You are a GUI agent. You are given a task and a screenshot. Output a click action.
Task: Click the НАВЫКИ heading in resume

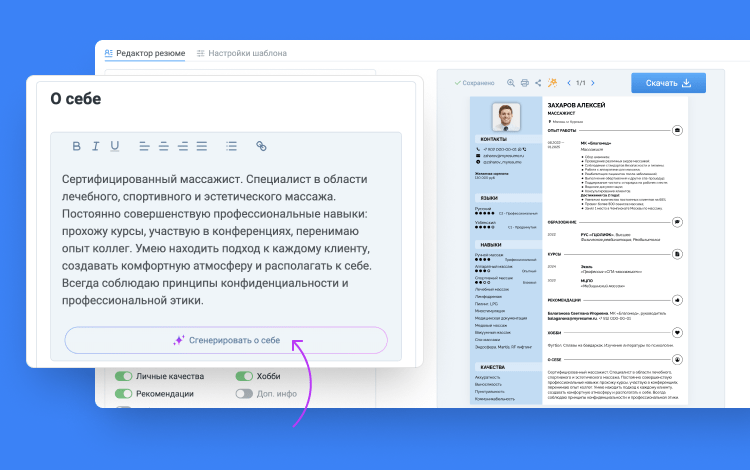click(x=491, y=245)
